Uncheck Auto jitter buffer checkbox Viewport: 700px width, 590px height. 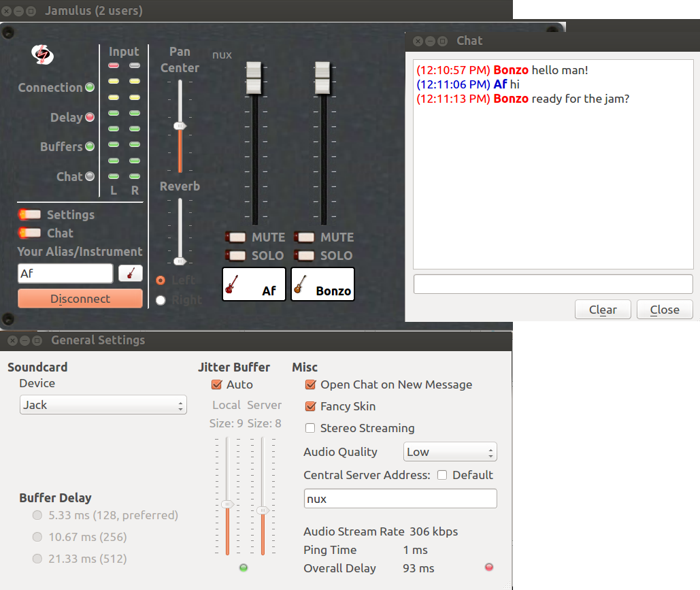click(x=216, y=384)
